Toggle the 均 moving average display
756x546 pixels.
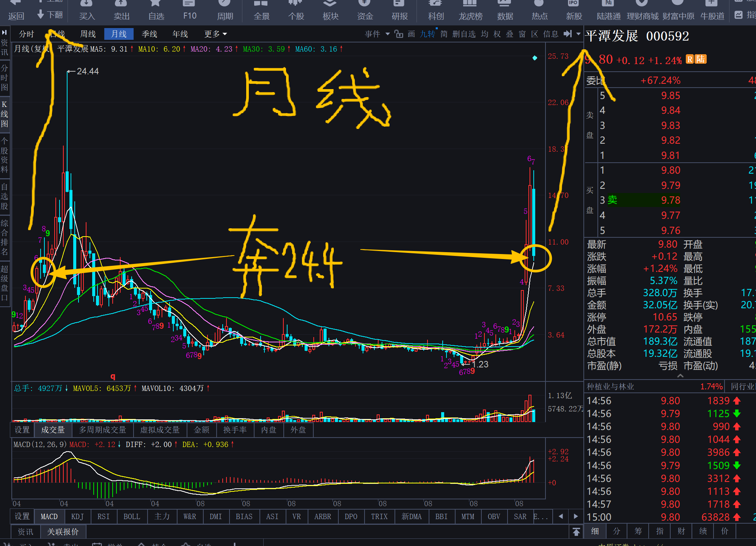tap(484, 34)
